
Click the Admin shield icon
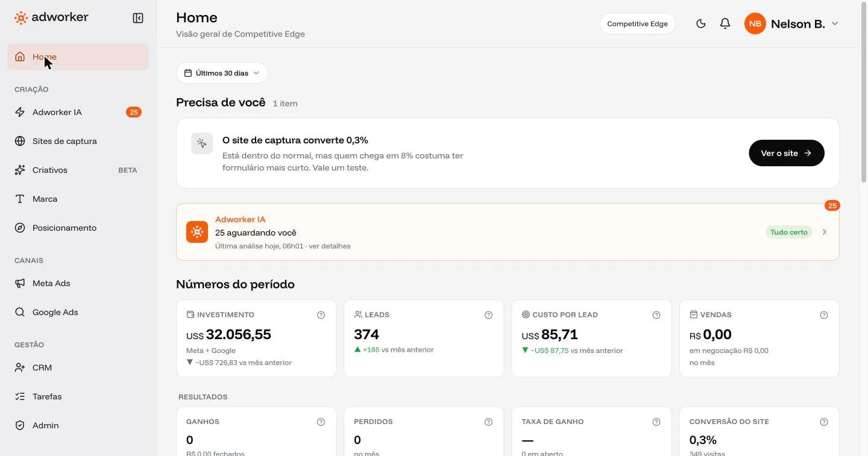point(20,425)
